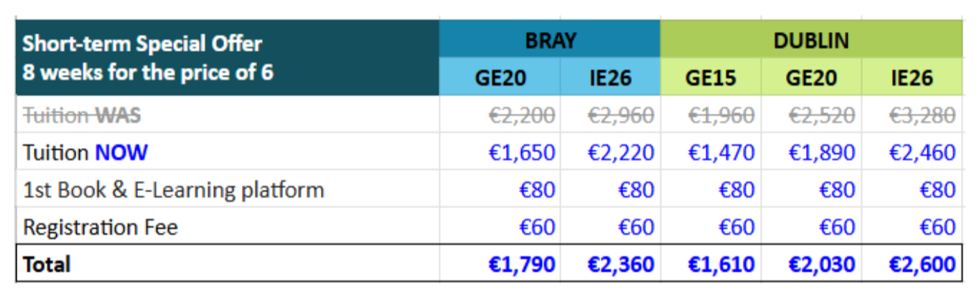980x299 pixels.
Task: Click the Total row label
Action: coord(47,264)
